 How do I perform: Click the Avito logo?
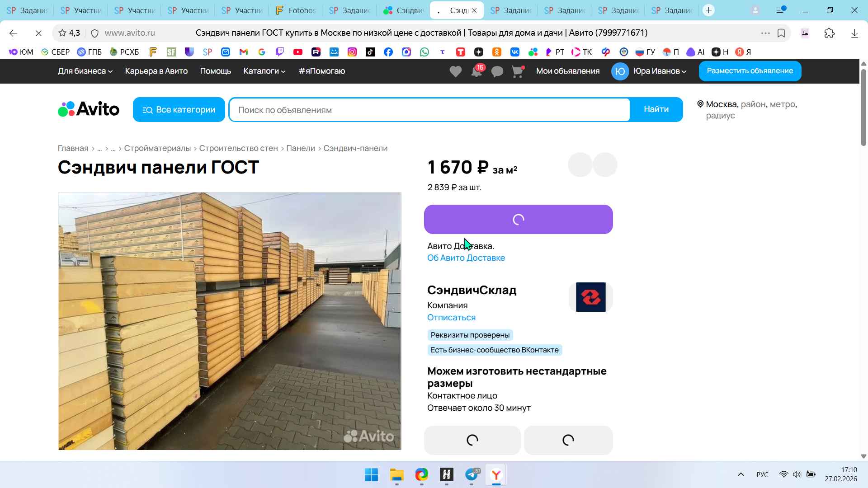point(89,109)
